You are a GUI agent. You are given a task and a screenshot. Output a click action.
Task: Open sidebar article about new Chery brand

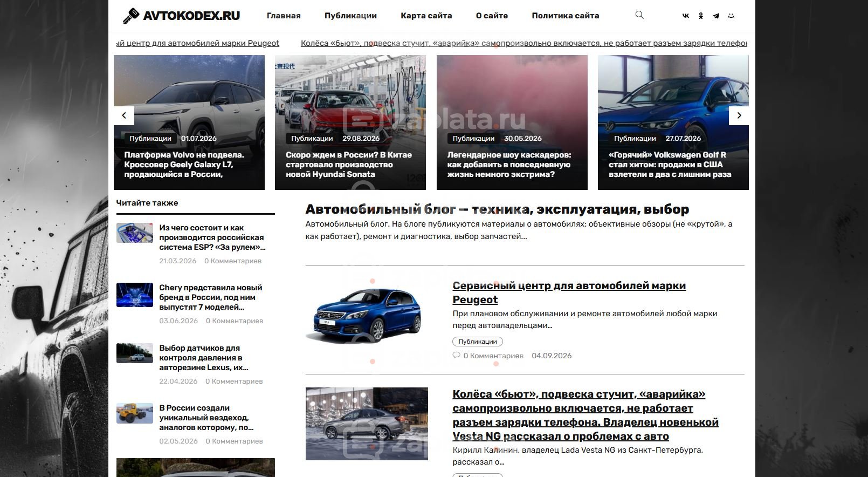[211, 297]
